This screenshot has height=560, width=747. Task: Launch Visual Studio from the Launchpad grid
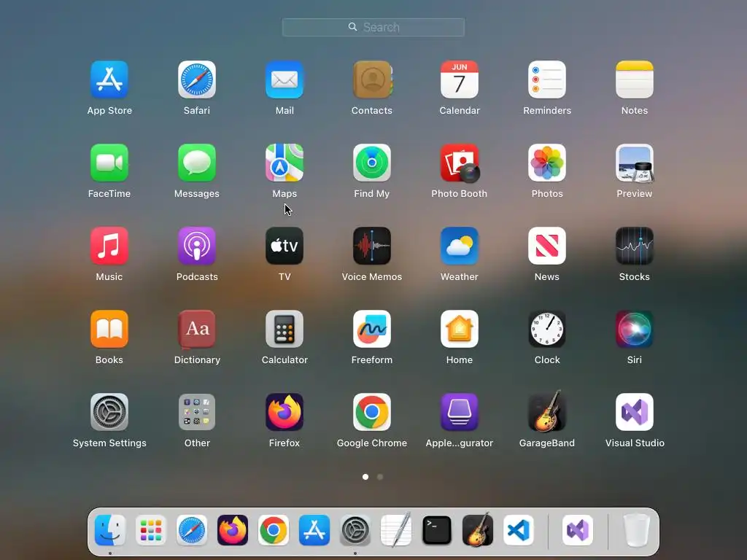pos(635,412)
